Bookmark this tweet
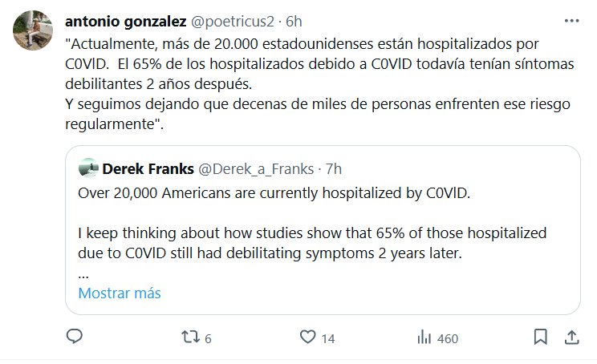 [x=541, y=337]
